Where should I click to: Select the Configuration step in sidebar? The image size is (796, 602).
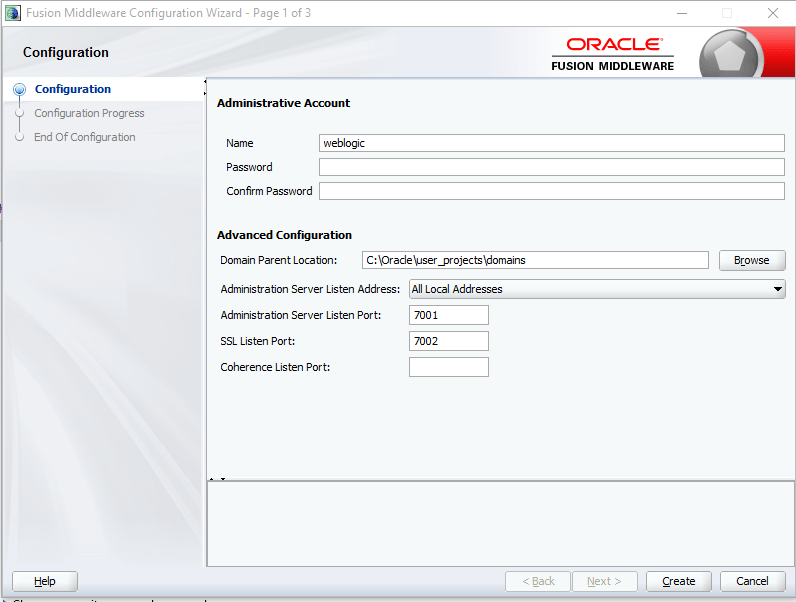pyautogui.click(x=72, y=89)
